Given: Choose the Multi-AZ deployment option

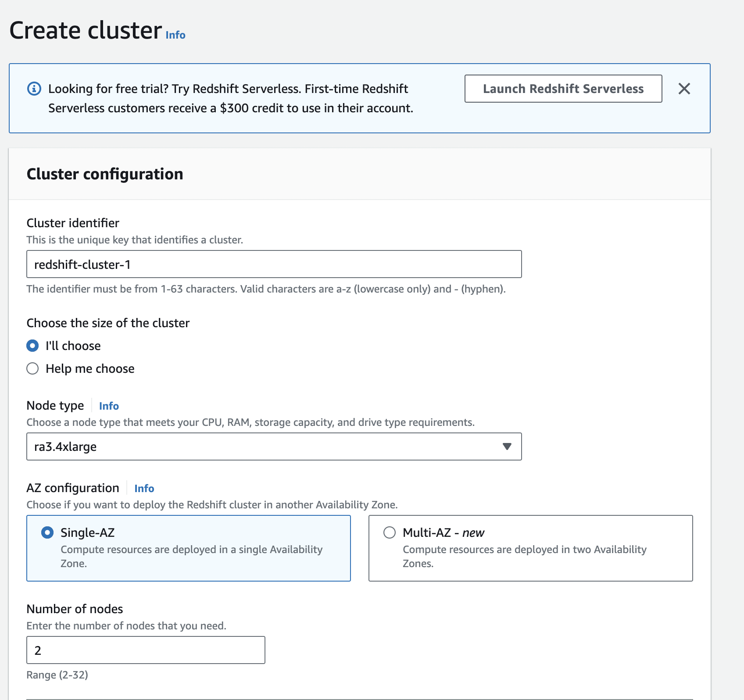Looking at the screenshot, I should (x=390, y=532).
